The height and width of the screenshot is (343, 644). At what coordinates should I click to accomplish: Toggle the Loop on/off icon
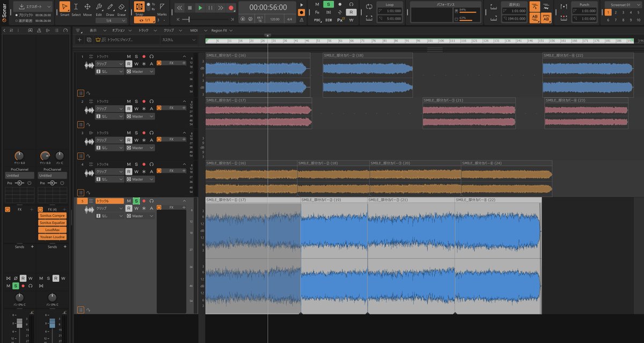click(369, 7)
